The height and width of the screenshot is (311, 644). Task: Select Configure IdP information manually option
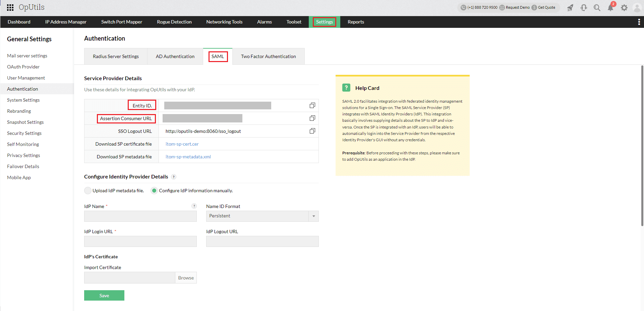click(154, 191)
